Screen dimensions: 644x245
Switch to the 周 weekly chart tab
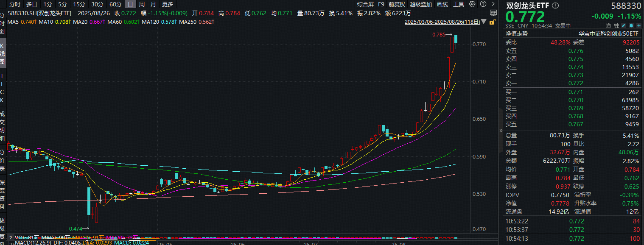pyautogui.click(x=143, y=4)
